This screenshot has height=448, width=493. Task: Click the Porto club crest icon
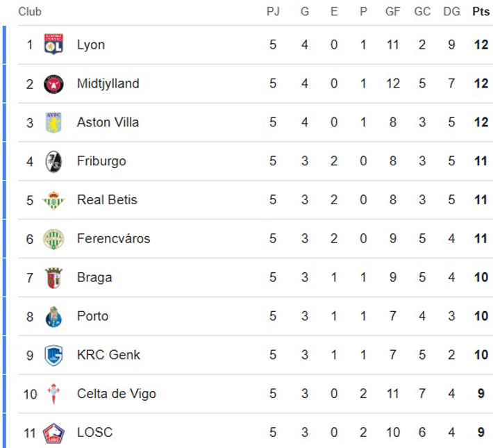[x=53, y=317]
